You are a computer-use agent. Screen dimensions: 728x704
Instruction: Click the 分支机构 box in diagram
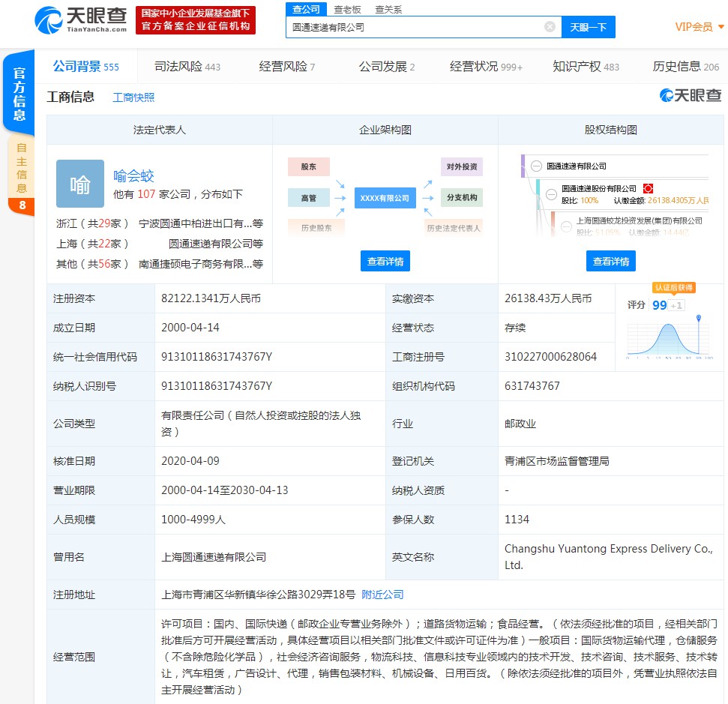click(x=462, y=197)
